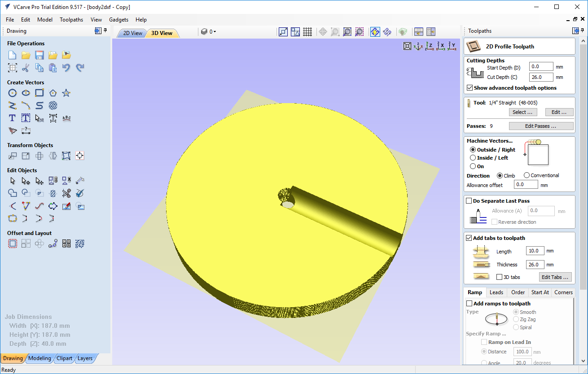Click Zoom to Fit icon in 3D view
The height and width of the screenshot is (374, 588).
point(407,46)
